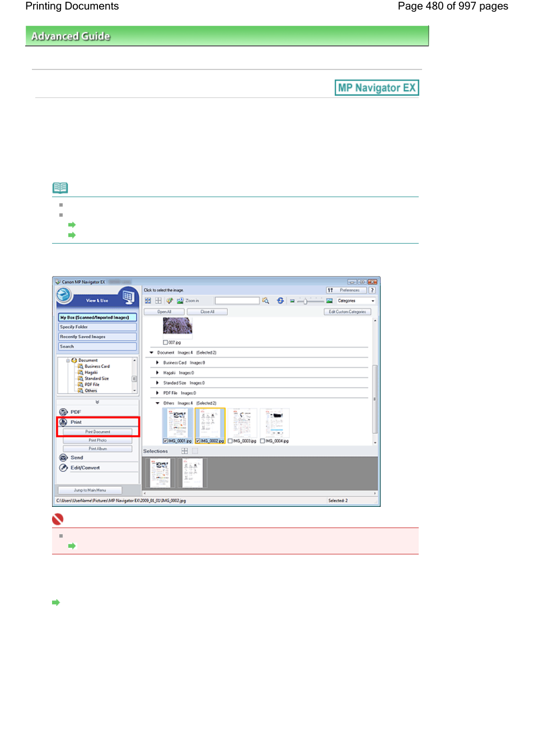This screenshot has width=534, height=756.
Task: Click the image correction toolbar icon
Action: 170,301
